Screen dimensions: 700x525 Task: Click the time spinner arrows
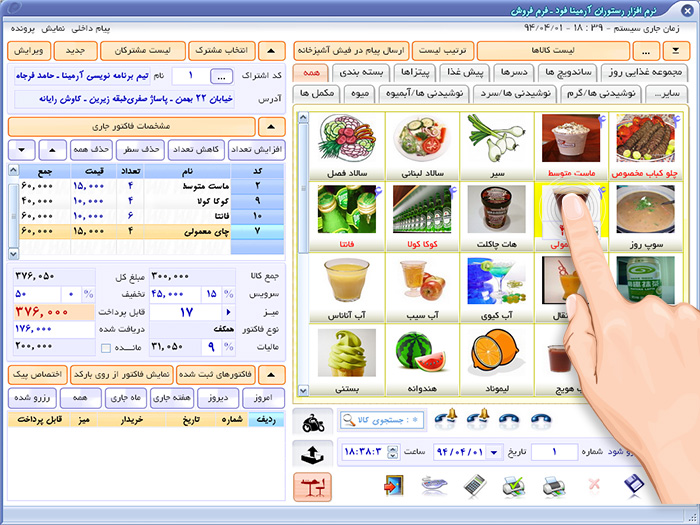point(392,452)
